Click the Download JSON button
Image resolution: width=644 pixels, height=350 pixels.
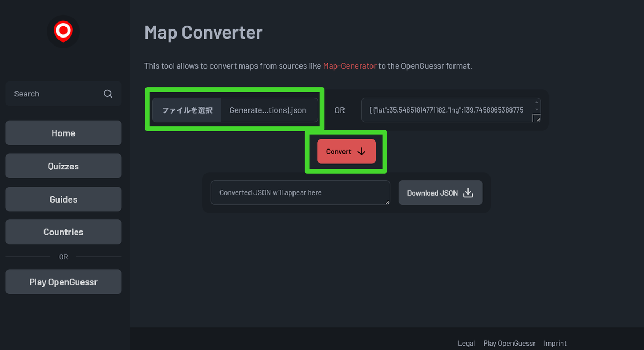pos(441,192)
